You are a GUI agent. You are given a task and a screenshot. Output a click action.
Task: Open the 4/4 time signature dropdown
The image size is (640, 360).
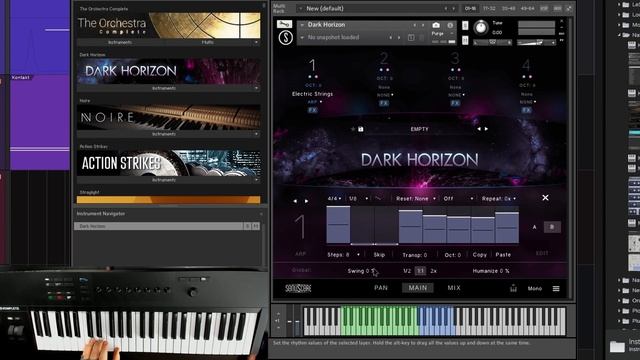tap(334, 198)
